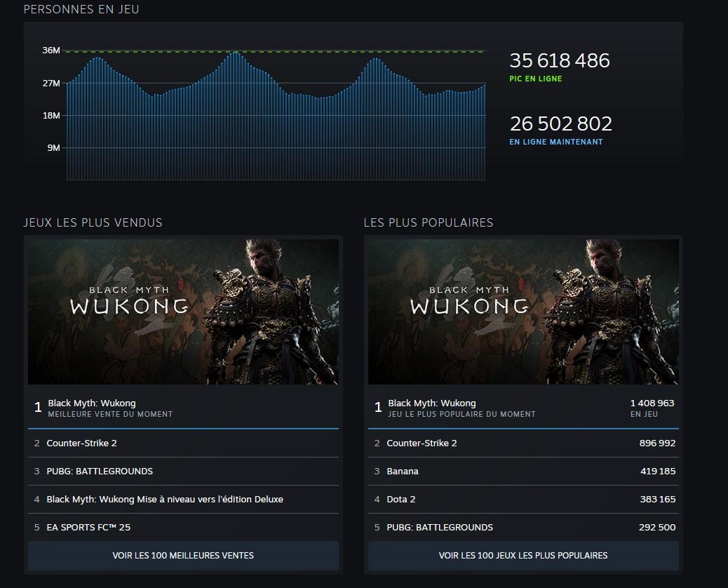728x588 pixels.
Task: Open Counter-Strike 2 in the top sellers list
Action: pos(183,443)
